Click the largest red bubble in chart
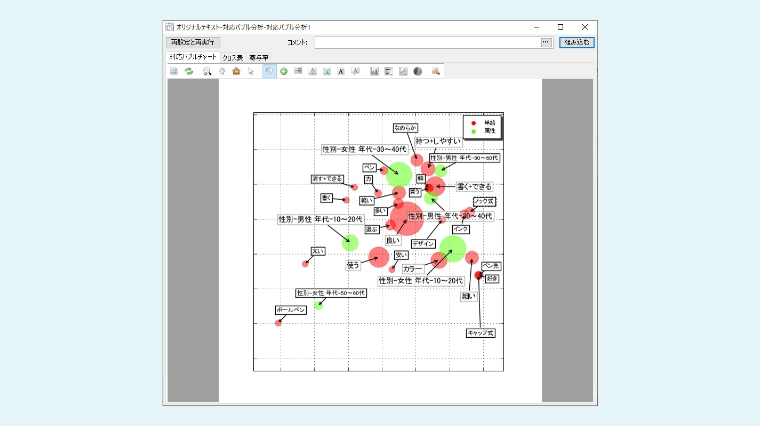Image resolution: width=760 pixels, height=426 pixels. [407, 219]
